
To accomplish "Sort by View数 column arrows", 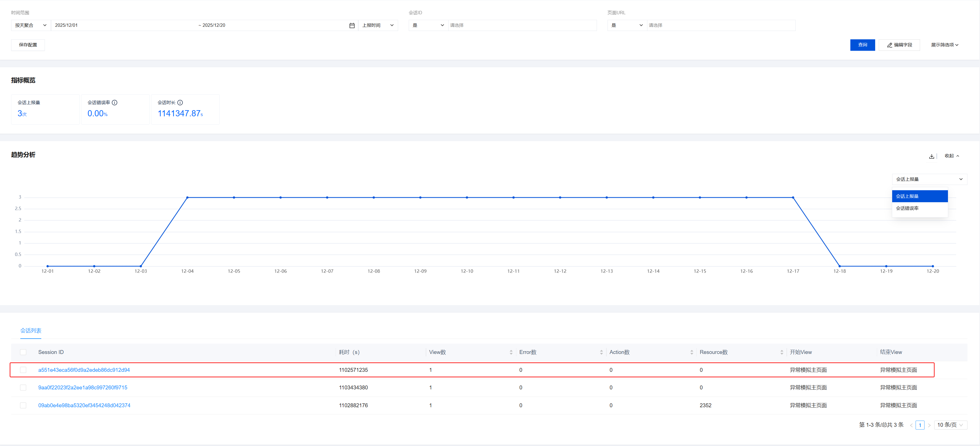I will pos(511,352).
